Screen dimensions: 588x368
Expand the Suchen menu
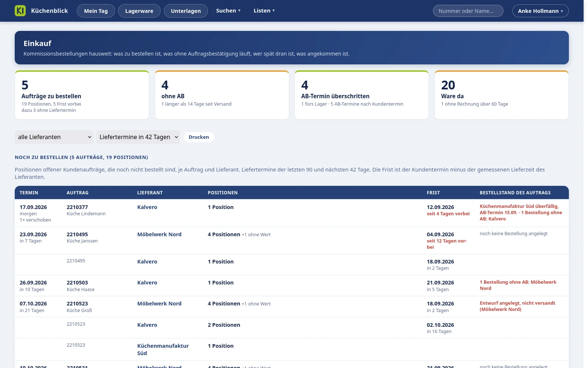(x=228, y=11)
